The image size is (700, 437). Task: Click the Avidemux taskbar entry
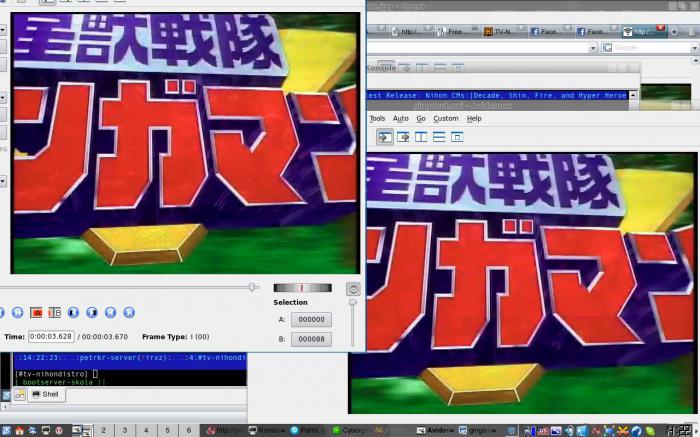coord(434,430)
